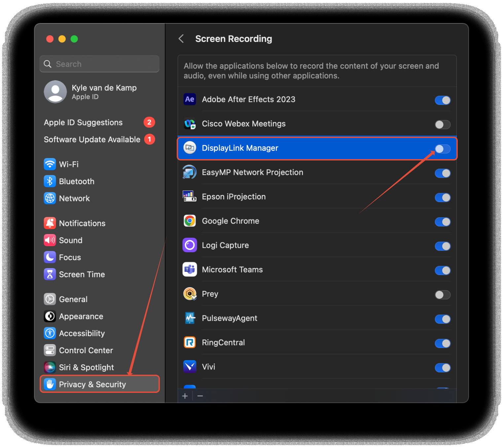
Task: Click the Network globe icon
Action: 50,198
